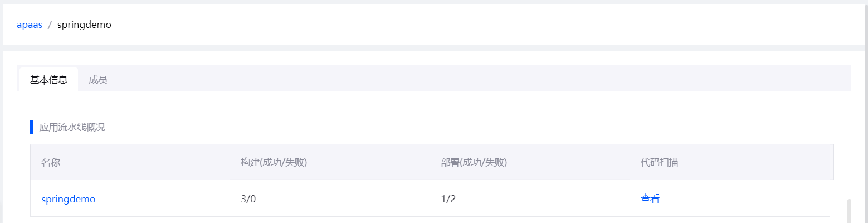Click the apaas breadcrumb link
The width and height of the screenshot is (868, 223).
30,25
